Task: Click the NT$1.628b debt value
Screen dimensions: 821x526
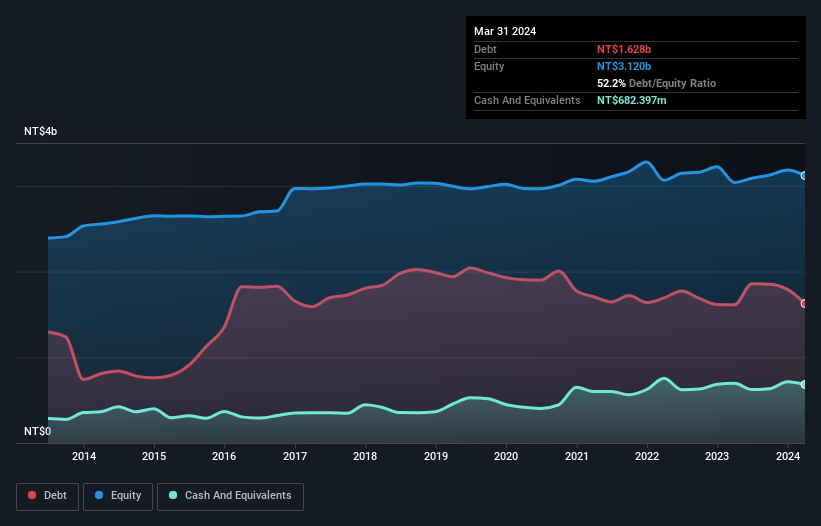Action: [624, 49]
